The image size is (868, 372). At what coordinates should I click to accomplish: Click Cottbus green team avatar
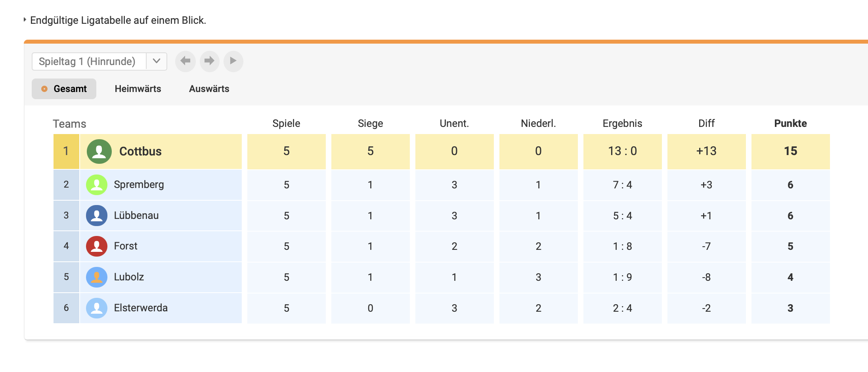pos(99,151)
